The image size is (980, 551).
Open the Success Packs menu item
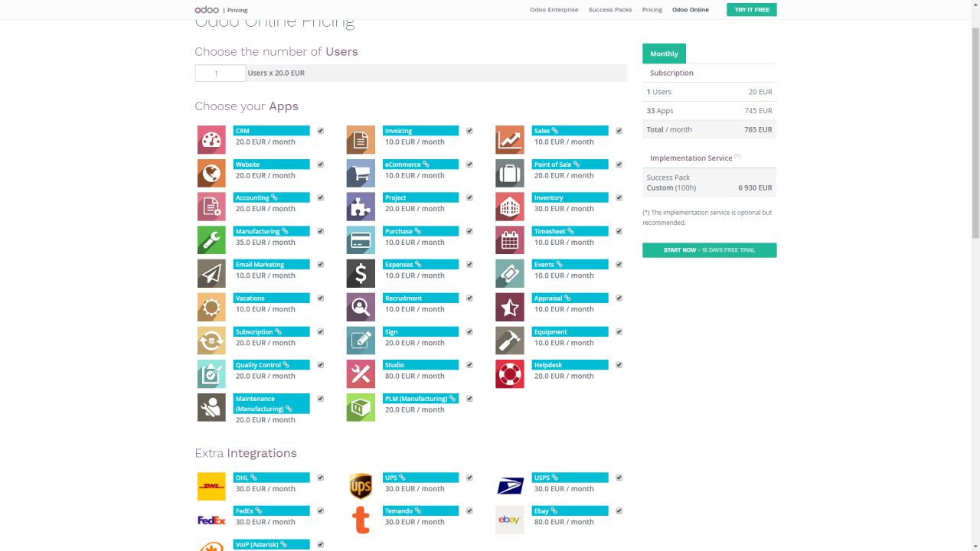(x=610, y=10)
